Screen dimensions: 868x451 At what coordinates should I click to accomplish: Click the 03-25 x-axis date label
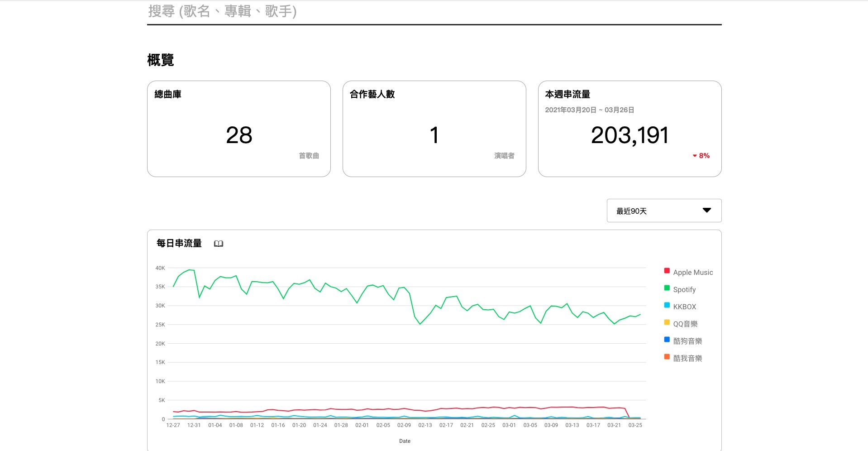635,425
